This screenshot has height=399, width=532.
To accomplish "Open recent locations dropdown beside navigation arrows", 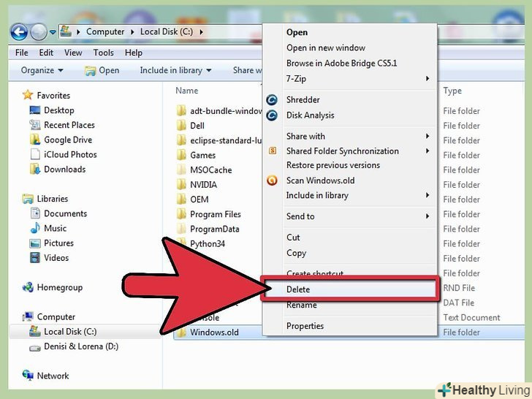I will 53,32.
